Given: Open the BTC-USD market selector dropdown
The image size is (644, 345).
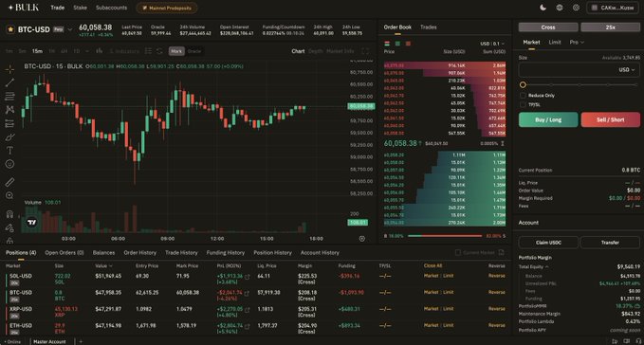Looking at the screenshot, I should click(70, 29).
